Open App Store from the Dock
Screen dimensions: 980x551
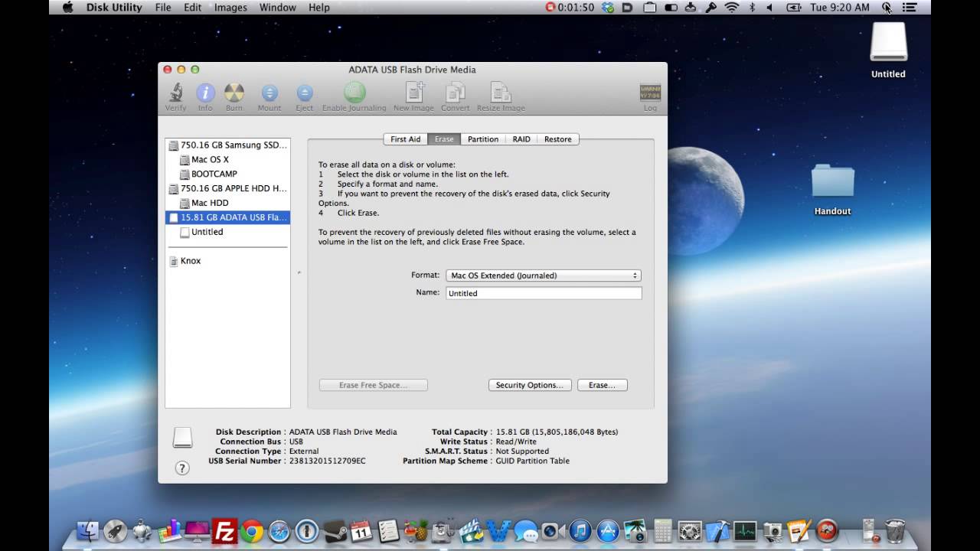click(x=608, y=530)
